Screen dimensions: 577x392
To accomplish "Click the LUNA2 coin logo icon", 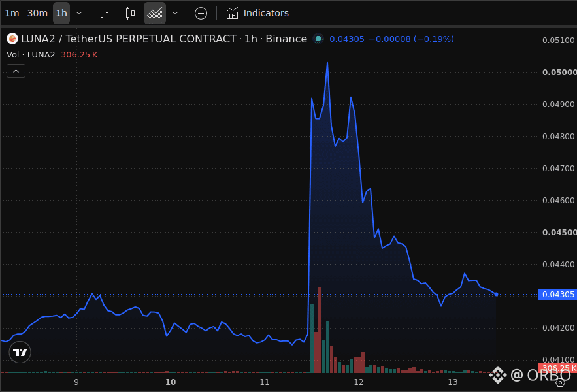I will pos(12,39).
